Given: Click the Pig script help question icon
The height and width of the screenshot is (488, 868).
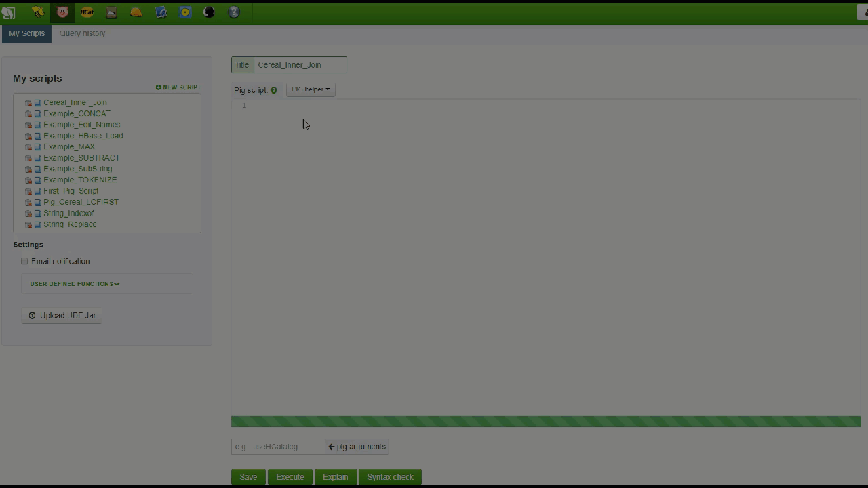Looking at the screenshot, I should pyautogui.click(x=274, y=90).
